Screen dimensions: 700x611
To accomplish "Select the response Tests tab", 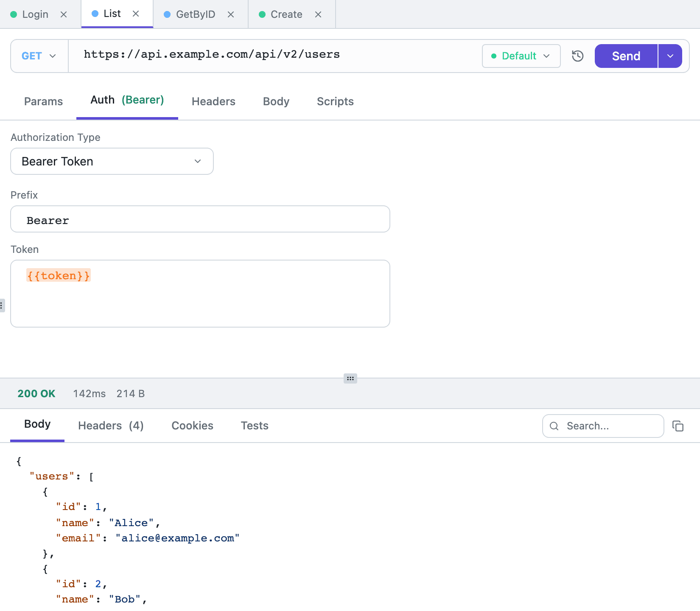I will click(x=255, y=426).
